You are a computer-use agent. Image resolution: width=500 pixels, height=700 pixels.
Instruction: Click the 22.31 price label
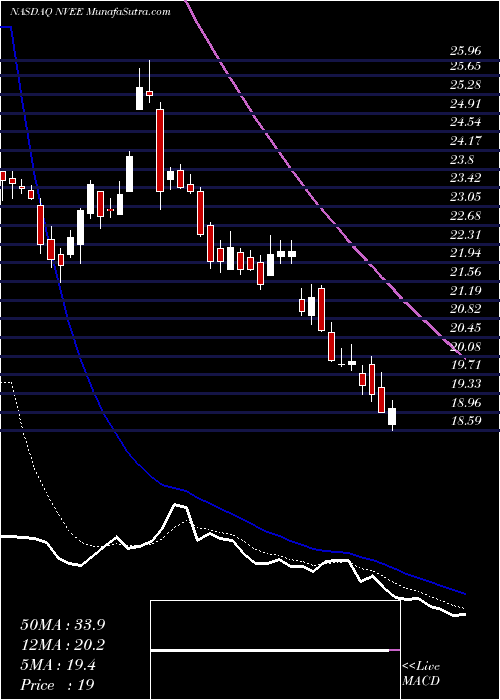pos(465,234)
